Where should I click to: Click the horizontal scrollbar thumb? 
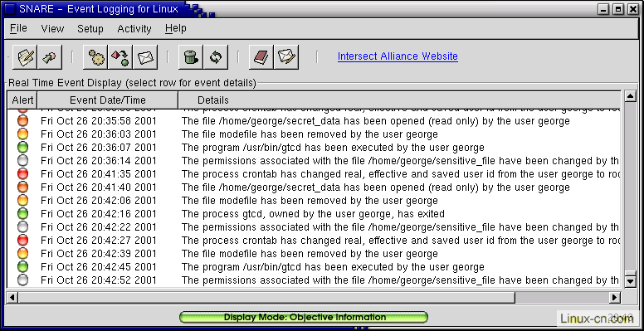[266, 297]
